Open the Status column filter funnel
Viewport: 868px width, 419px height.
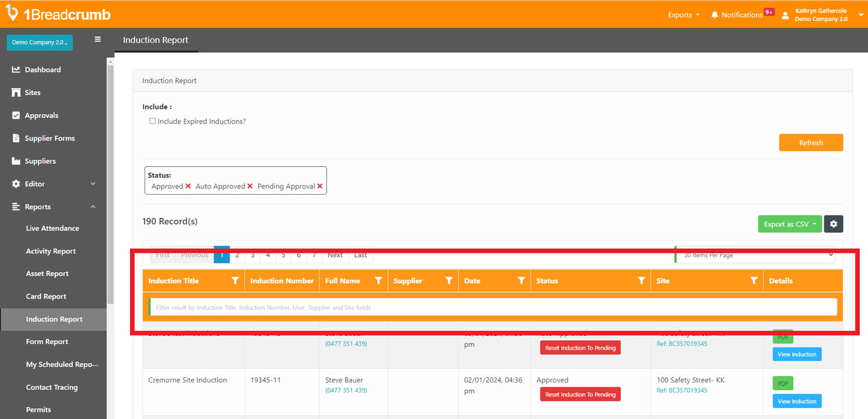point(642,280)
